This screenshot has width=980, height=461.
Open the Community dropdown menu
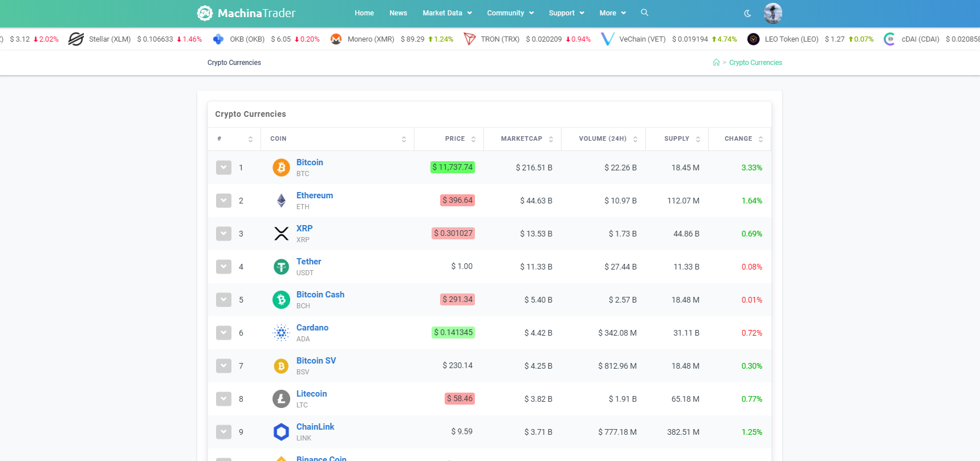tap(510, 13)
